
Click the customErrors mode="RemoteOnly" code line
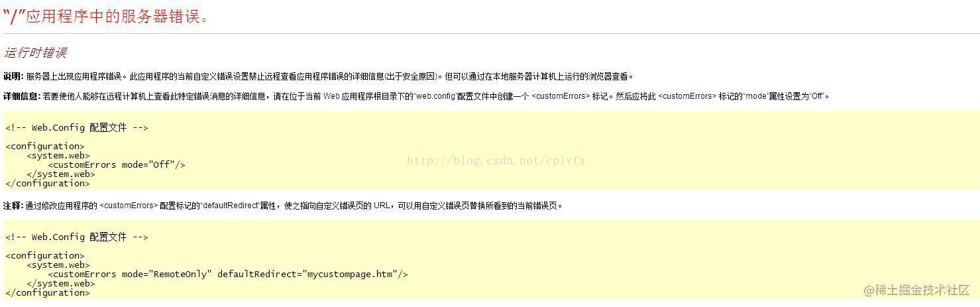point(228,275)
